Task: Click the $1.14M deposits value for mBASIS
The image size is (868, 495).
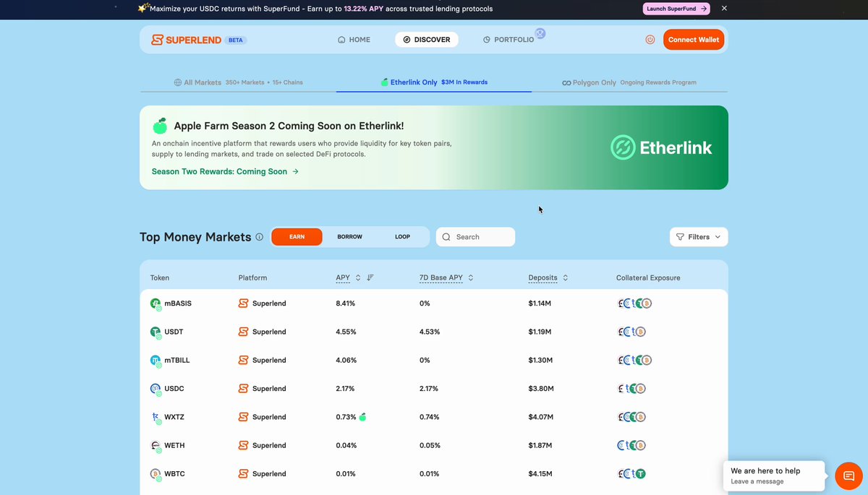Action: coord(541,304)
